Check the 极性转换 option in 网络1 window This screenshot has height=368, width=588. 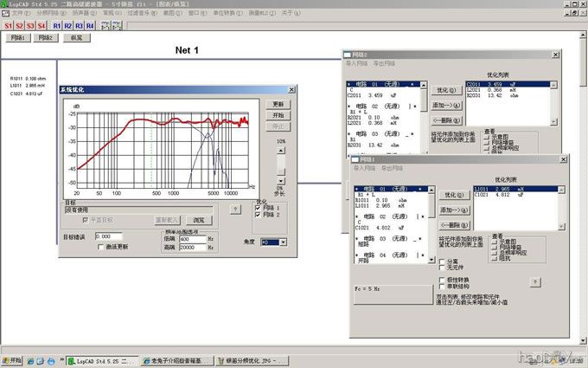443,281
